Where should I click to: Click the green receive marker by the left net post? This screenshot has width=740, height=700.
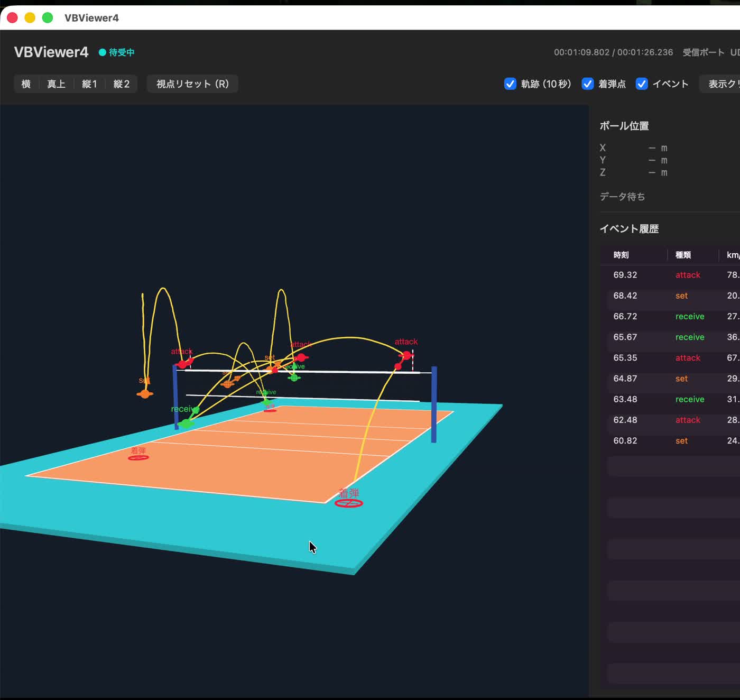click(x=186, y=423)
